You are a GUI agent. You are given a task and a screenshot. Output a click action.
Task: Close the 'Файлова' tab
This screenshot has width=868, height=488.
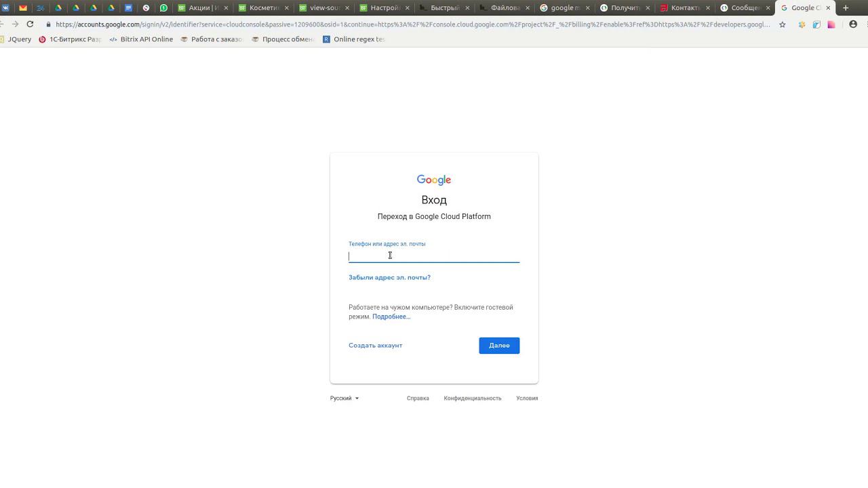(x=527, y=8)
